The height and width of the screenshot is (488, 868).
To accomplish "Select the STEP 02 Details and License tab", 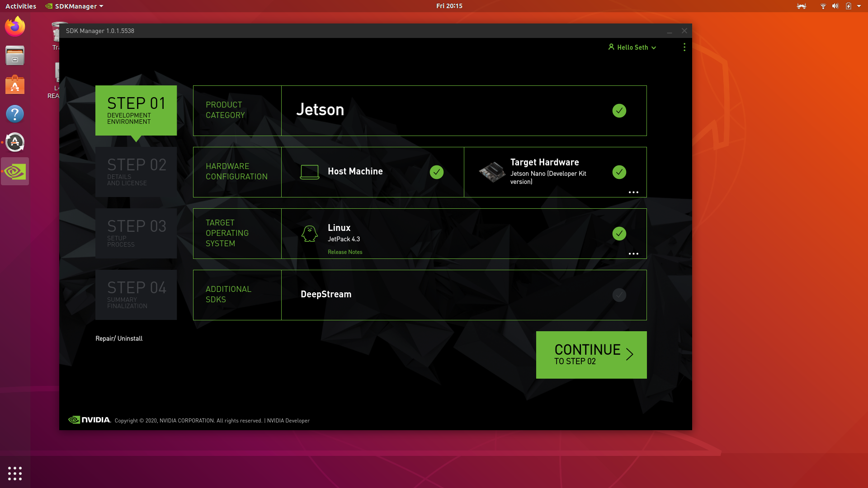I will click(136, 172).
